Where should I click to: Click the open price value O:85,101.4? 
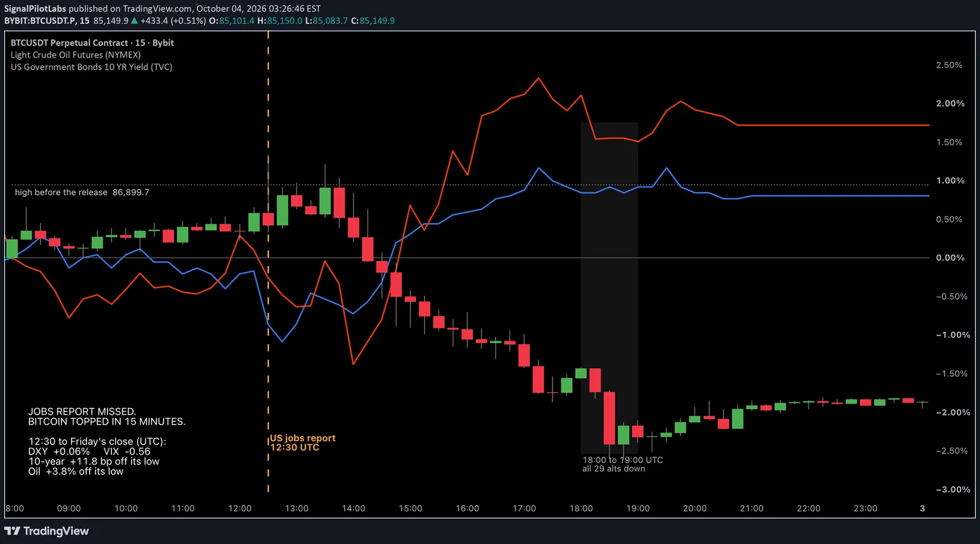coord(232,21)
